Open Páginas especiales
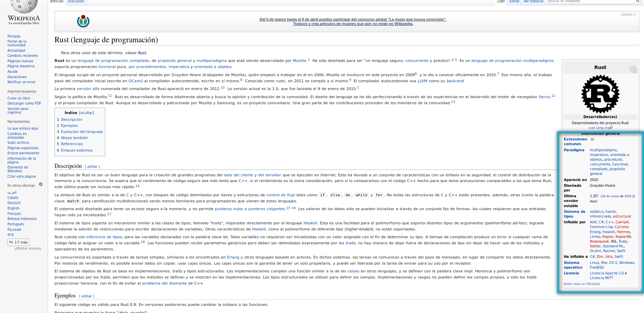 [23, 148]
